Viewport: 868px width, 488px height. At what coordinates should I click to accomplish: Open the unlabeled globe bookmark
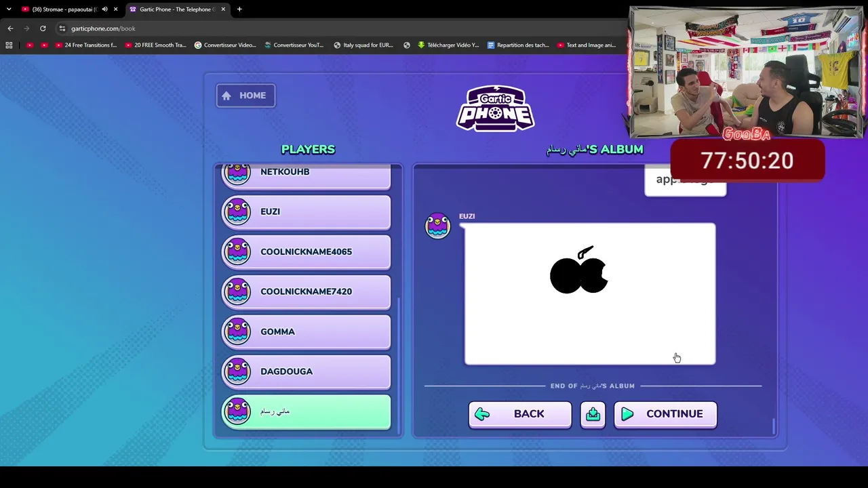[x=407, y=45]
